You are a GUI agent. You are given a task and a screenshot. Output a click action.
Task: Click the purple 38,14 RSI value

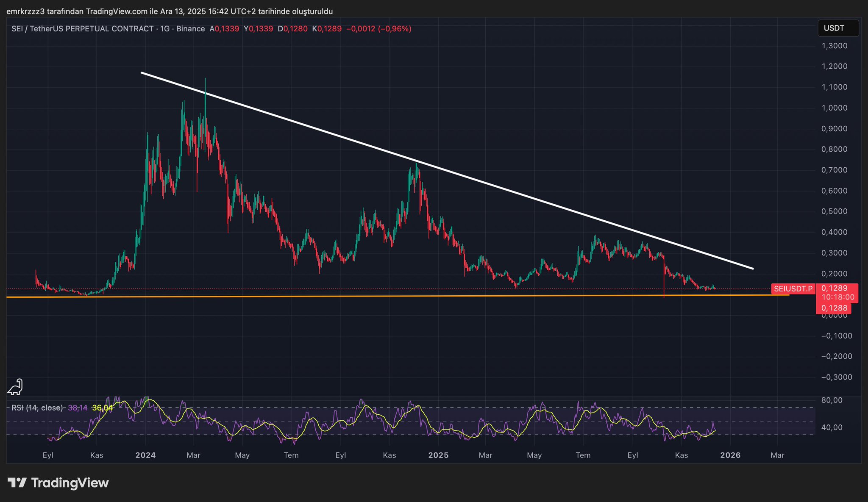tap(78, 408)
